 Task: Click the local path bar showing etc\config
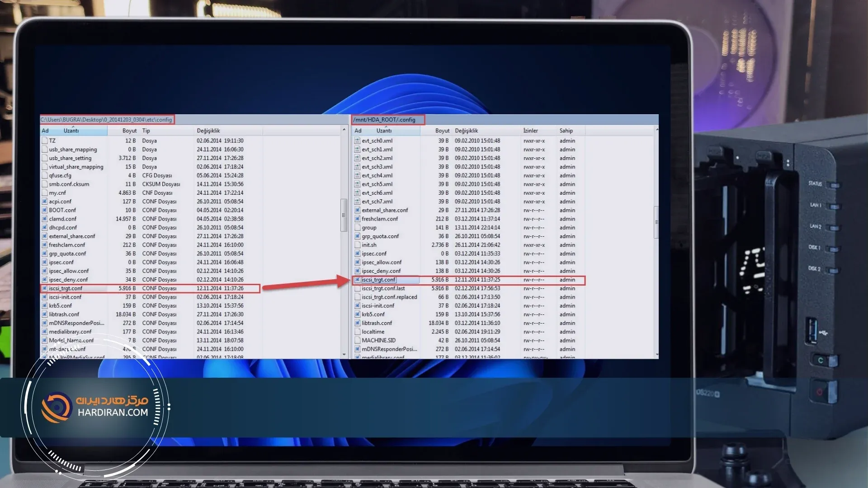click(x=106, y=120)
